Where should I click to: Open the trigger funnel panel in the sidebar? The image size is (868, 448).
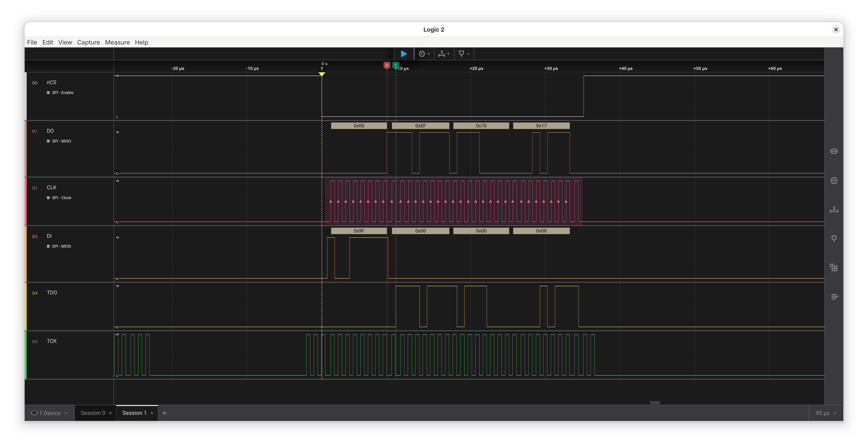pyautogui.click(x=834, y=239)
